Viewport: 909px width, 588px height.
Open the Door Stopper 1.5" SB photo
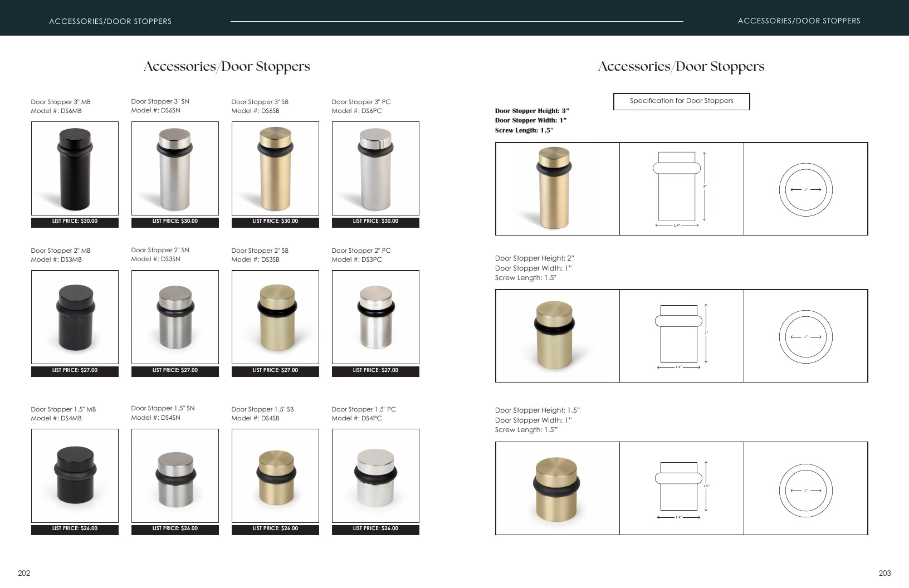(275, 476)
